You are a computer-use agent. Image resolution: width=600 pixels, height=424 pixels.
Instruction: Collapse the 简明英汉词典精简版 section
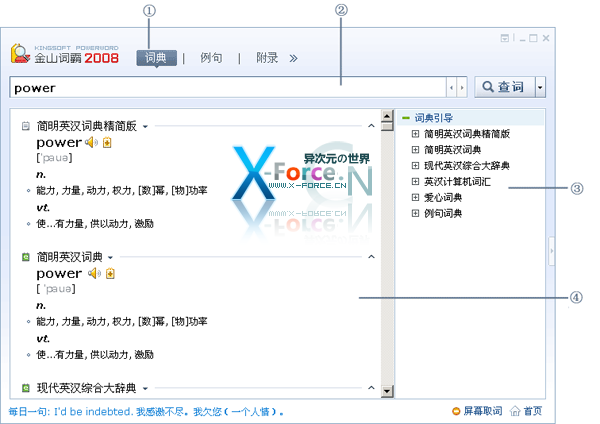click(x=371, y=126)
